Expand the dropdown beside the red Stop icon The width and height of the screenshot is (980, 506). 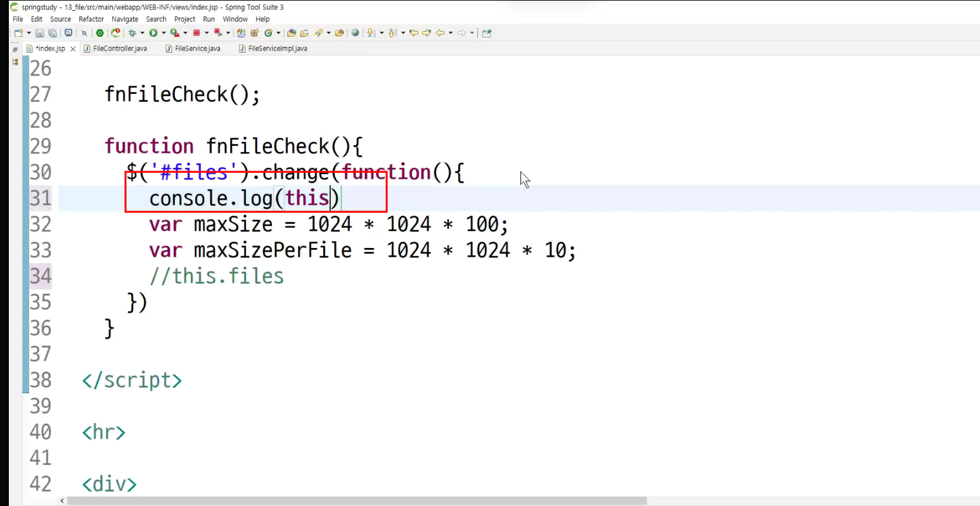[x=207, y=33]
